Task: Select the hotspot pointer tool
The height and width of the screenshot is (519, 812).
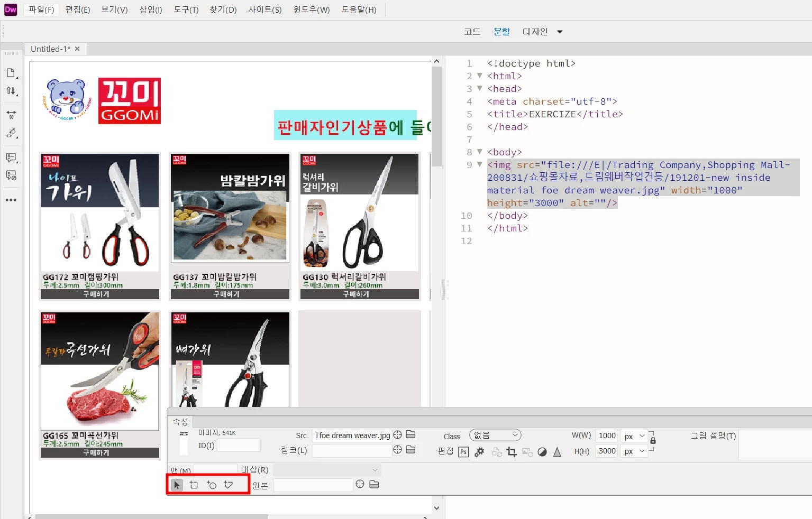Action: coord(177,485)
